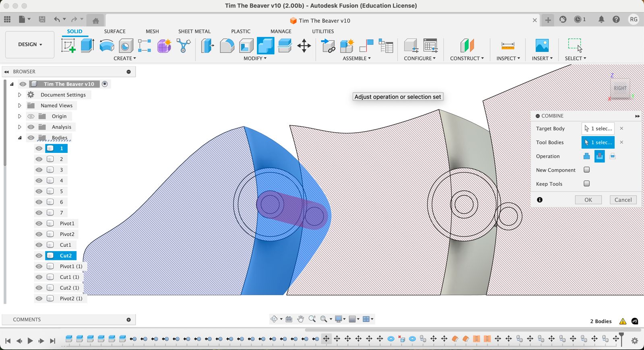Choose the Cut operation icon
The height and width of the screenshot is (350, 644).
pyautogui.click(x=599, y=156)
